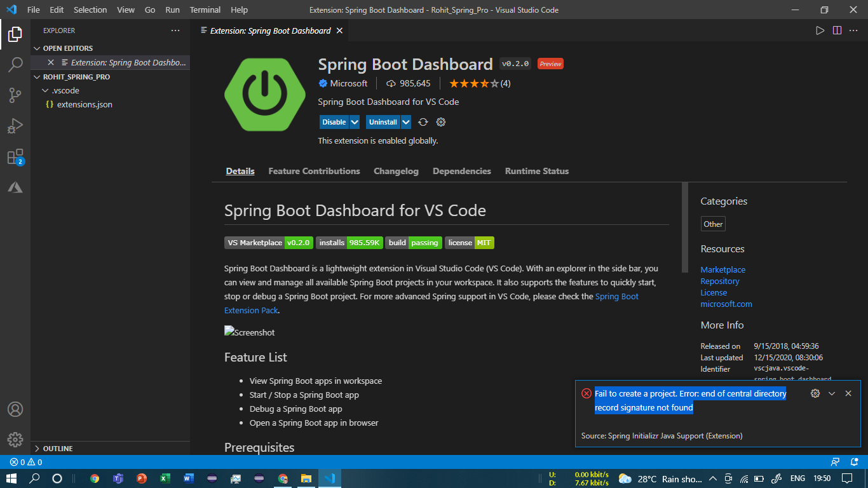Click the extension sync icon
This screenshot has height=488, width=868.
423,122
